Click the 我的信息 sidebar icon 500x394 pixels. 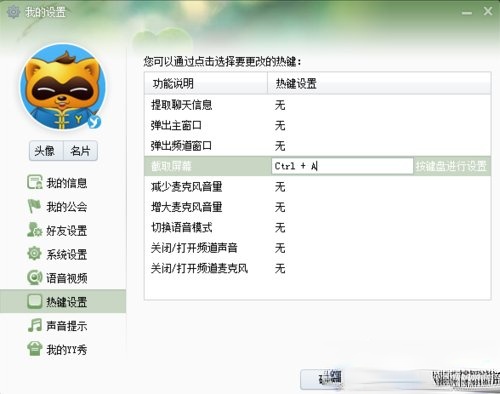pyautogui.click(x=35, y=182)
